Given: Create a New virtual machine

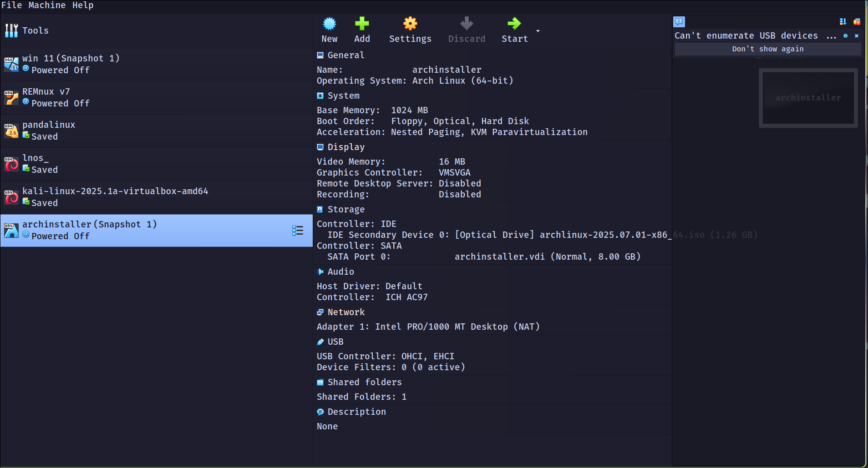Looking at the screenshot, I should pos(330,30).
